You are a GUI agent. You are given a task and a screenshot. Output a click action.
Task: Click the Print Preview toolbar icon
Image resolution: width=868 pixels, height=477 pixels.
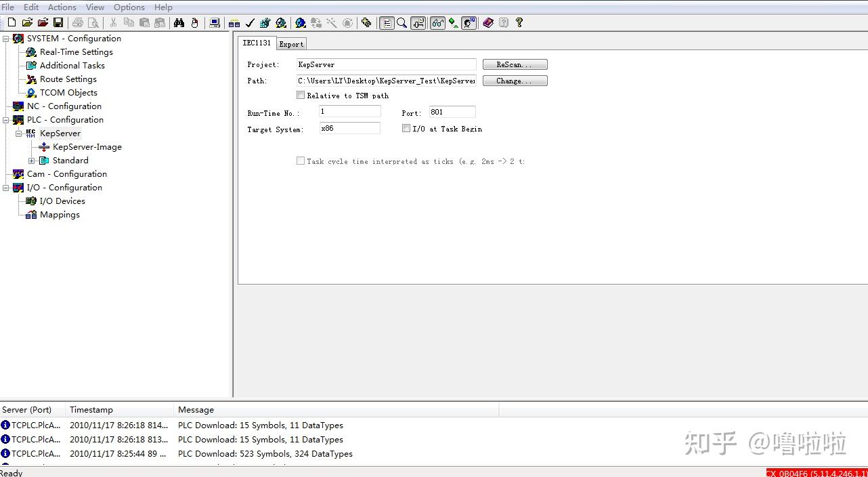pyautogui.click(x=93, y=22)
